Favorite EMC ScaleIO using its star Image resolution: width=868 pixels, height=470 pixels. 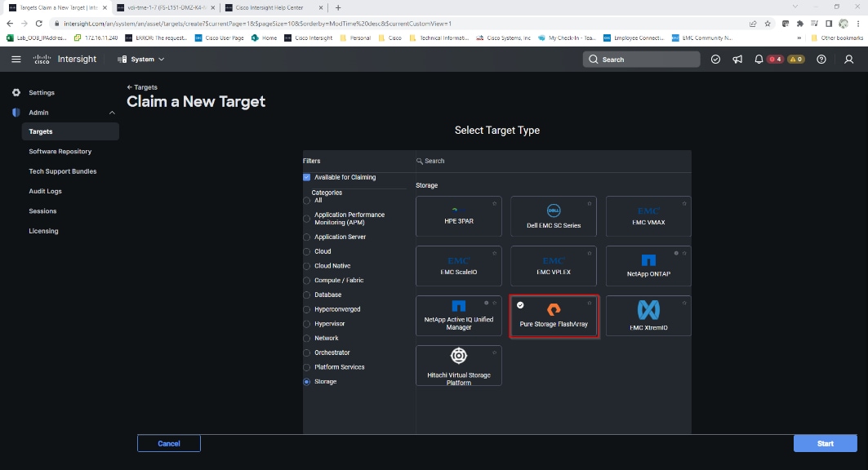(x=494, y=253)
